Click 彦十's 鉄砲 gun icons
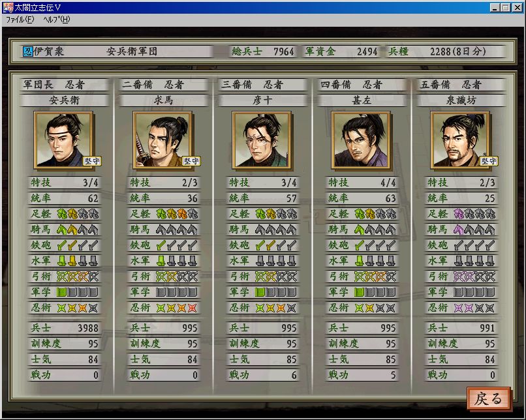Image resolution: width=526 pixels, height=420 pixels. click(276, 245)
